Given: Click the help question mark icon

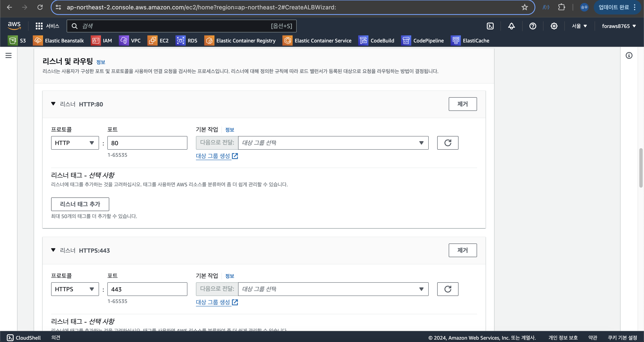Looking at the screenshot, I should click(x=532, y=26).
